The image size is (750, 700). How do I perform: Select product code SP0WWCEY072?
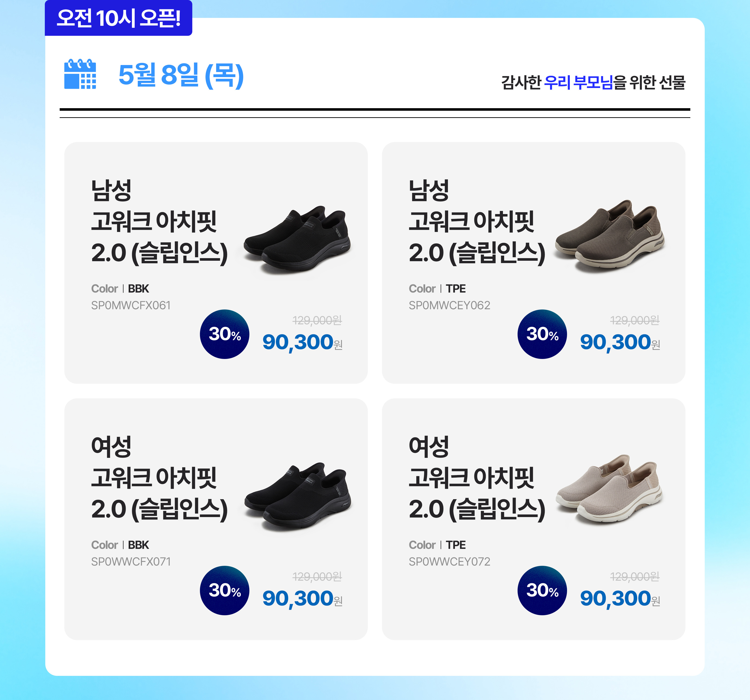(449, 562)
